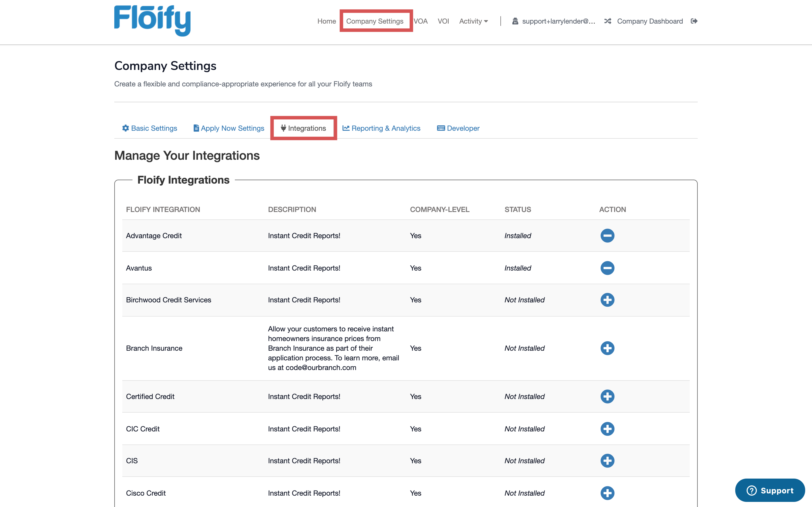Click the Floify logo

(152, 20)
